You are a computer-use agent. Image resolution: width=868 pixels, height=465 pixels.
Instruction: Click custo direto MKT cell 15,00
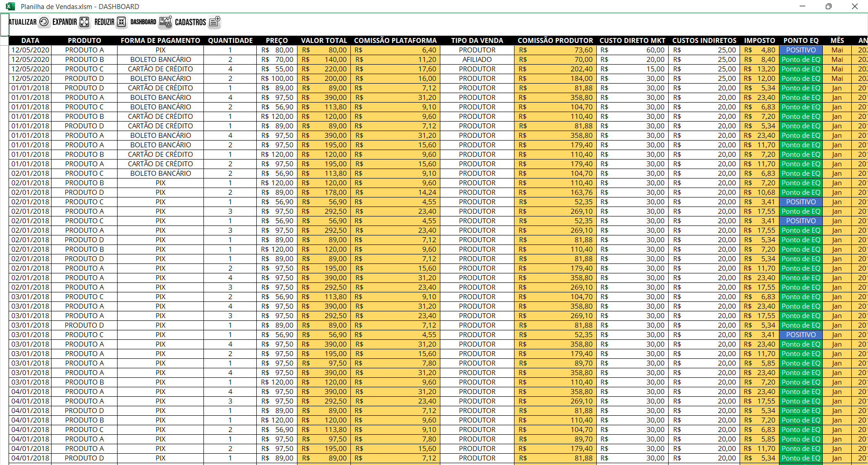click(x=632, y=69)
